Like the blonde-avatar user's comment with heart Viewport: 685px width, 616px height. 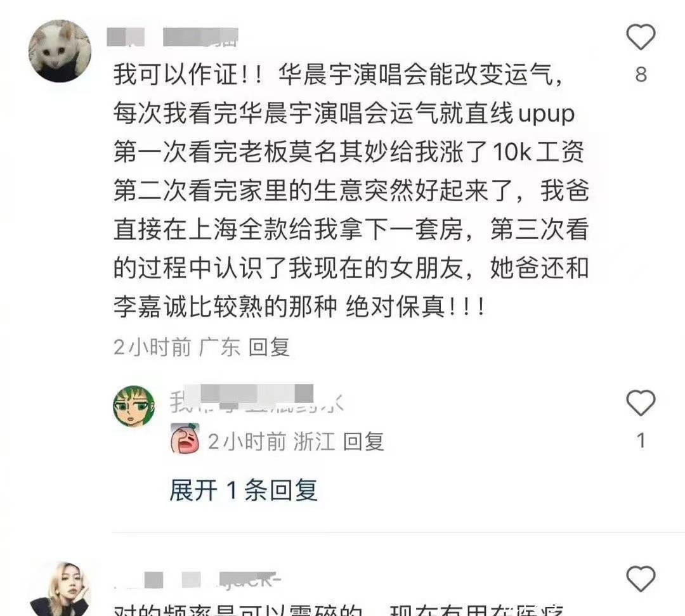(x=641, y=579)
